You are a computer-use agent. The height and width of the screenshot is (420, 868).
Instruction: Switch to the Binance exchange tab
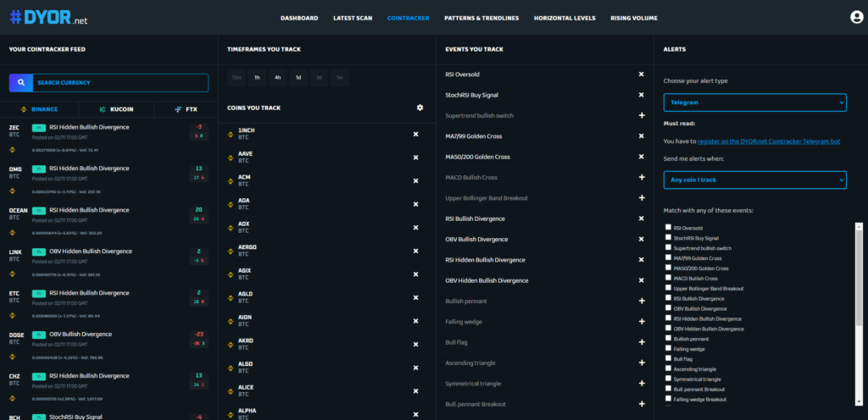pyautogui.click(x=39, y=109)
